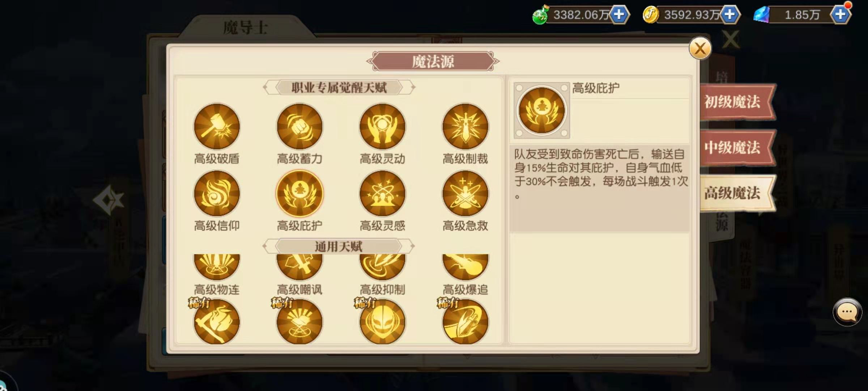Screen dimensions: 868x391
Task: Select the 高级灵感 talent icon
Action: click(x=382, y=194)
